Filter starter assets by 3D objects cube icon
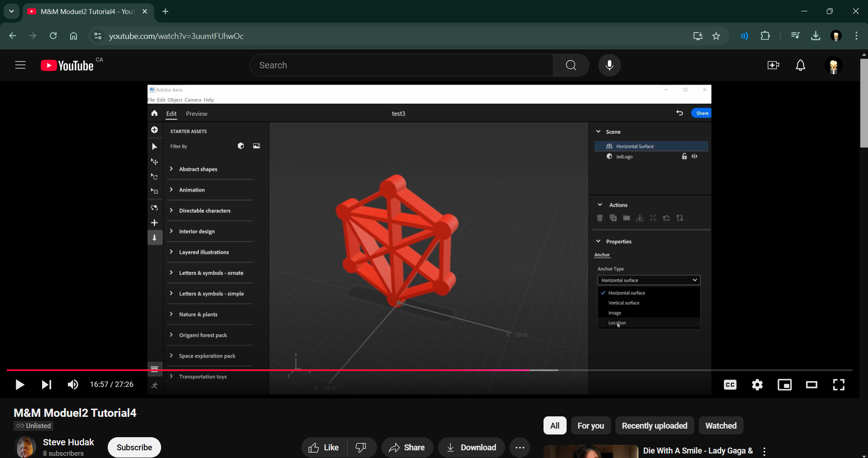The height and width of the screenshot is (458, 868). 240,146
